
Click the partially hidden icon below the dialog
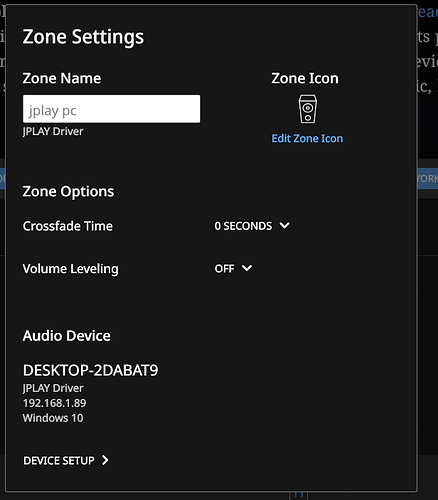point(298,495)
